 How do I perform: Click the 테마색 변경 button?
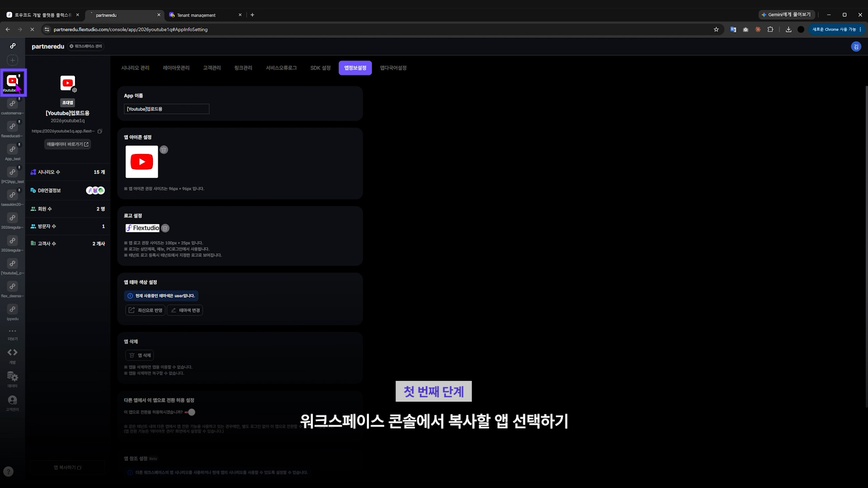click(185, 310)
